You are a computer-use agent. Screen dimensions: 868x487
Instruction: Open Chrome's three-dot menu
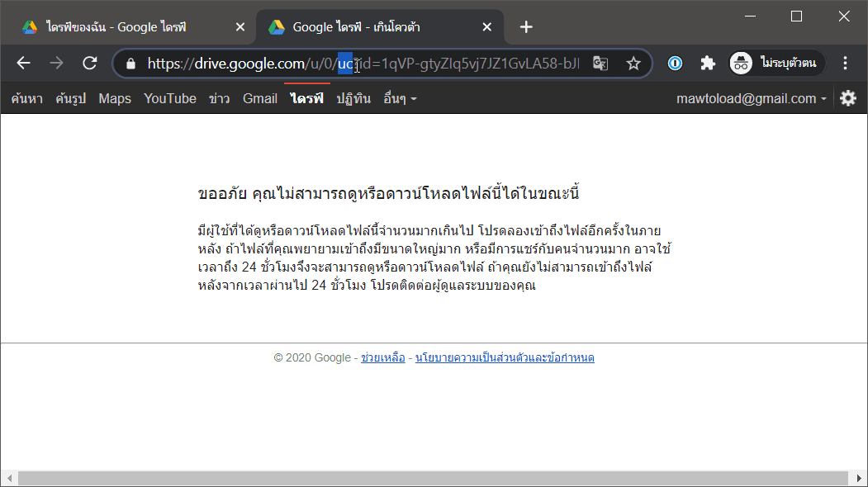tap(845, 63)
